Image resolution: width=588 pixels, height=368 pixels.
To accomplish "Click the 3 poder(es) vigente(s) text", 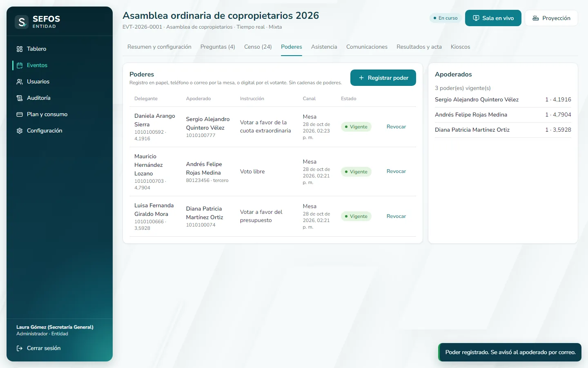I will point(463,88).
